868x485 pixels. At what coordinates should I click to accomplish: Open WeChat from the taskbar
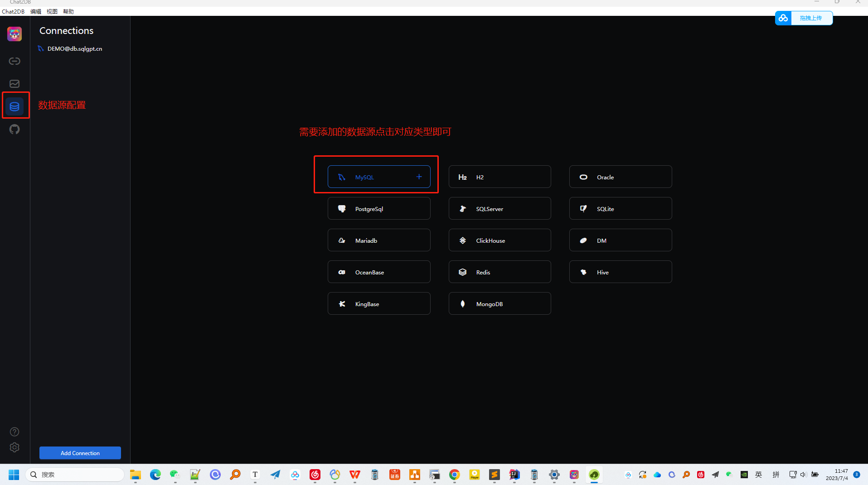pos(175,475)
